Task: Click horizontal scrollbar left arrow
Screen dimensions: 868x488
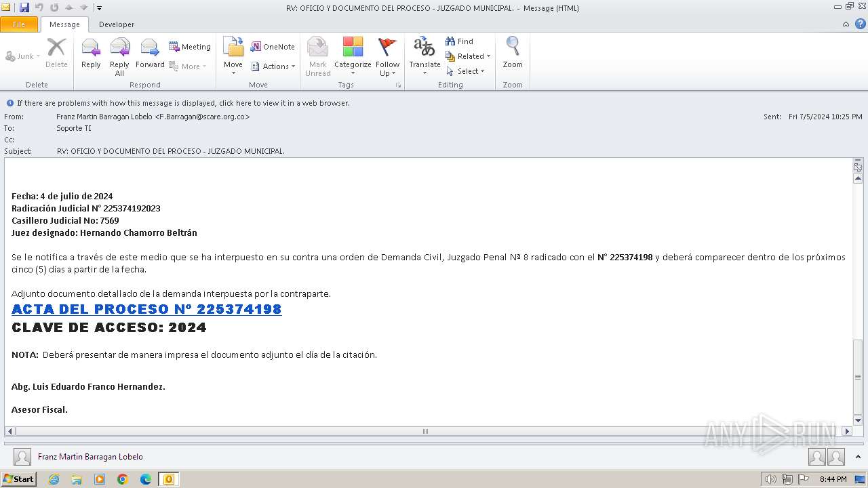Action: pos(9,431)
